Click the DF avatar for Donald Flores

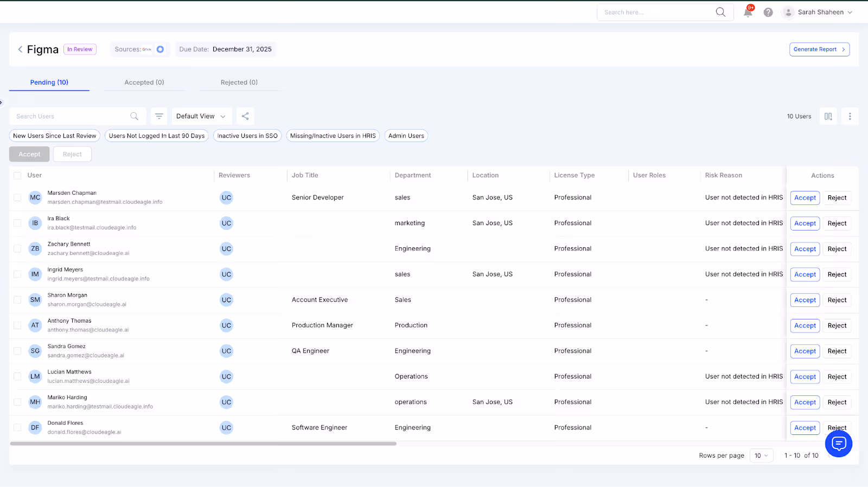click(35, 427)
